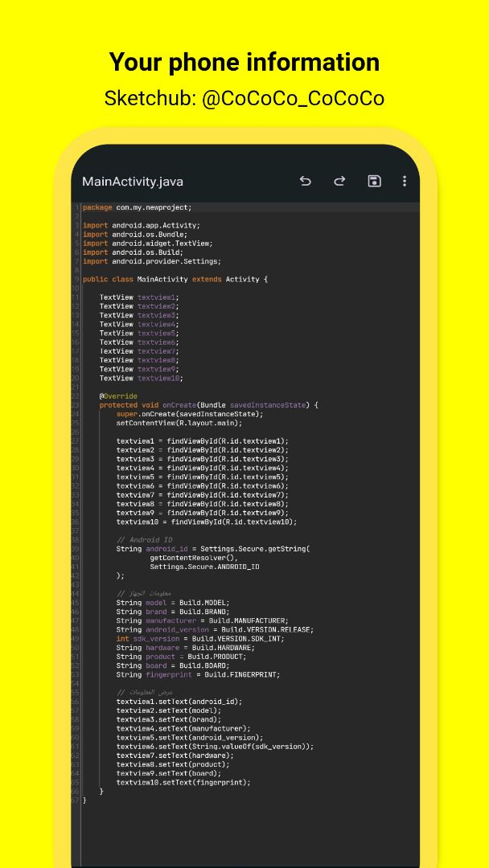The height and width of the screenshot is (868, 489).
Task: Click the redo arrow icon
Action: [339, 181]
